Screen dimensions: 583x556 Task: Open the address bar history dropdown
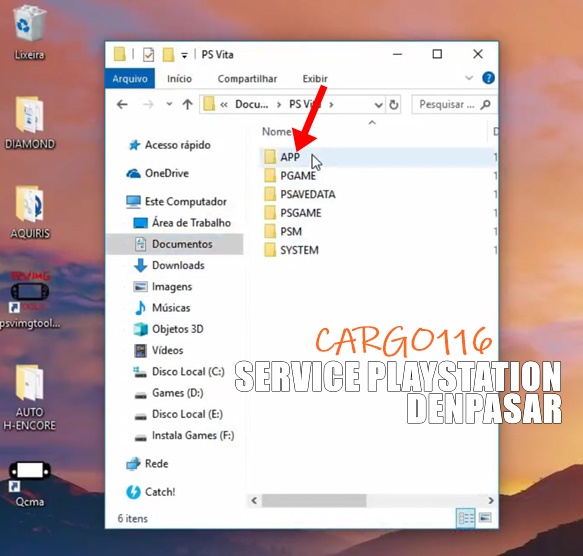379,105
